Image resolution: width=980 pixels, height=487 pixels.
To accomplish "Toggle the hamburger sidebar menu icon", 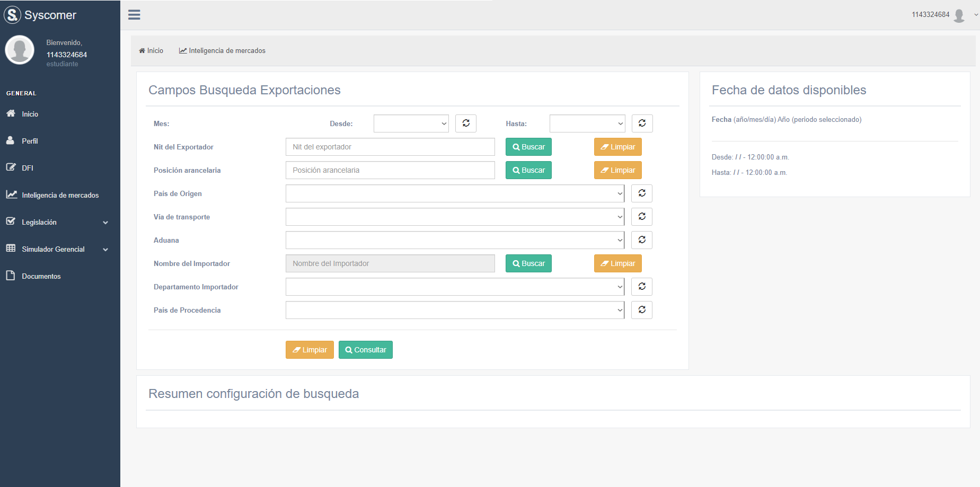I will (x=134, y=15).
